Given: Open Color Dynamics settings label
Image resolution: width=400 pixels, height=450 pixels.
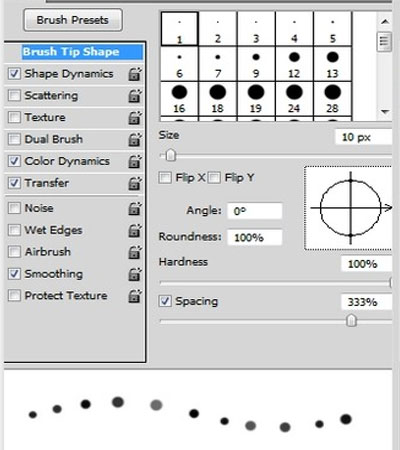Looking at the screenshot, I should click(x=67, y=161).
